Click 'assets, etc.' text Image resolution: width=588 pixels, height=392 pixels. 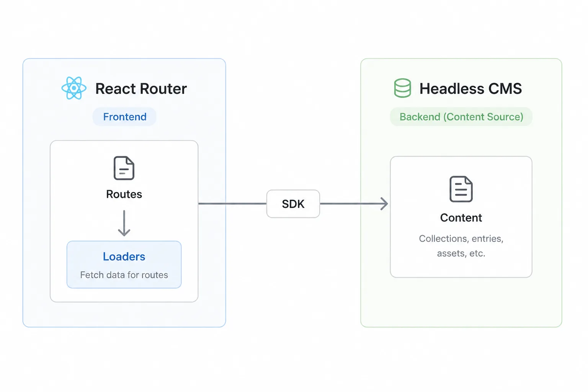[x=461, y=253]
